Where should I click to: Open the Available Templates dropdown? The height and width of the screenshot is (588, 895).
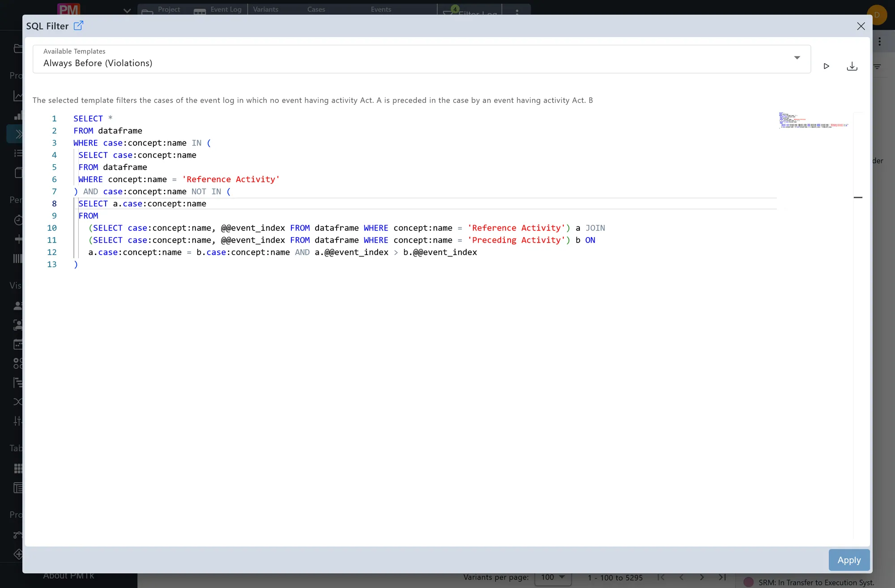click(x=422, y=59)
